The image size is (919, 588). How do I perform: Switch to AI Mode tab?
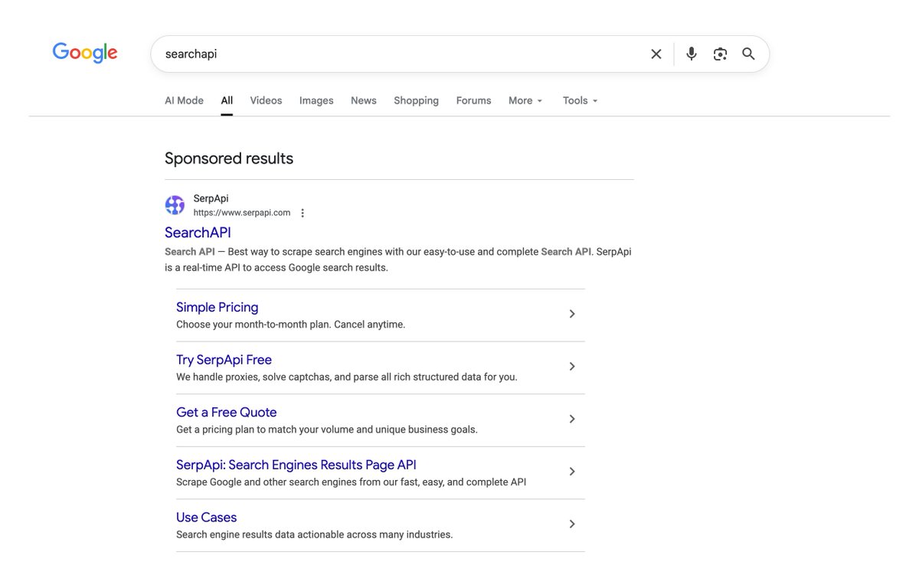point(184,100)
